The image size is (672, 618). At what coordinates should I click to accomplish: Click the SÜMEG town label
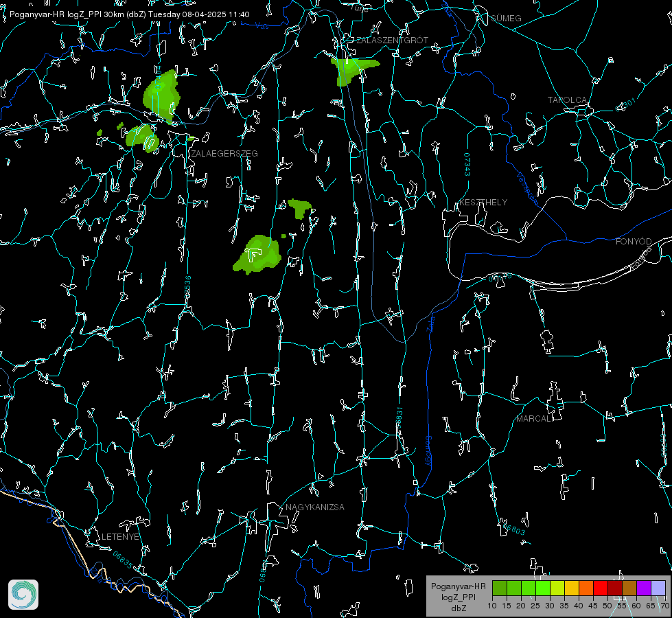click(x=506, y=19)
